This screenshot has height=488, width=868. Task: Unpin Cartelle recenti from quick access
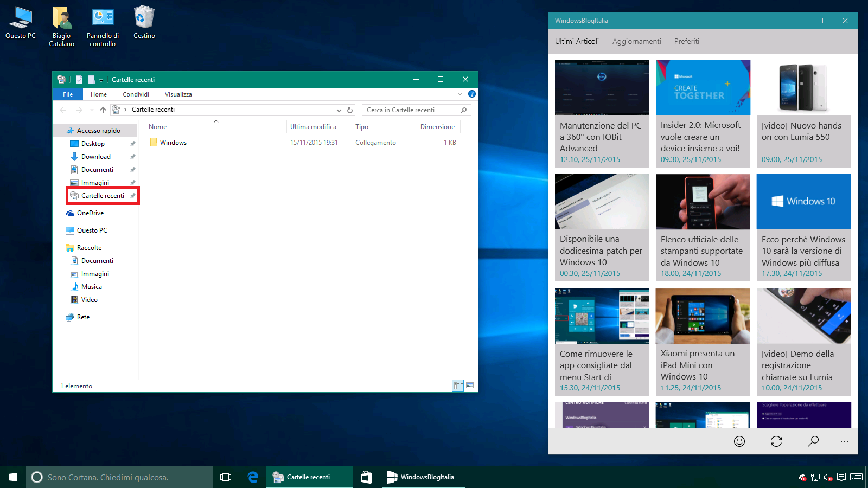pyautogui.click(x=132, y=196)
